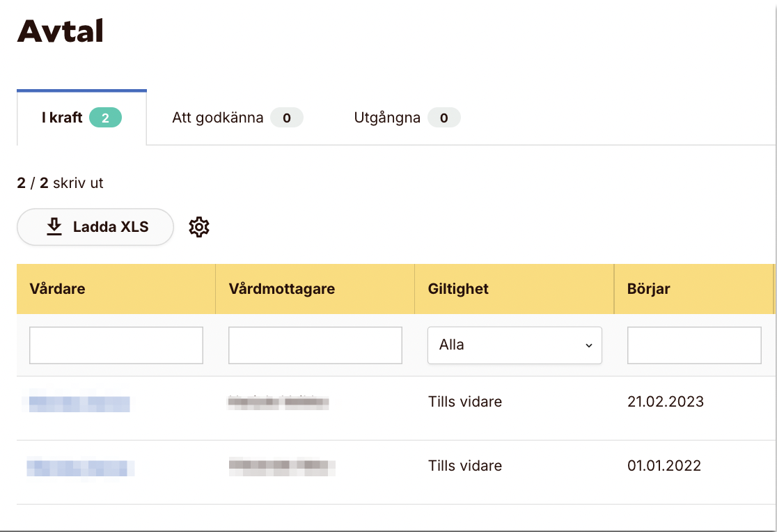
Task: Expand the Giltighet Alla dropdown
Action: 515,345
